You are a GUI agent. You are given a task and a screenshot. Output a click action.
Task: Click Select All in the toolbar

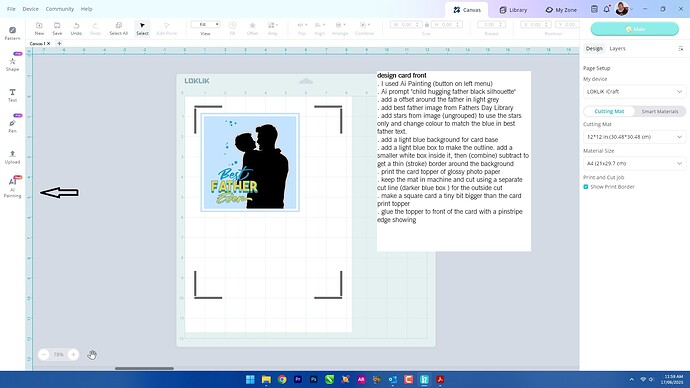(x=118, y=29)
